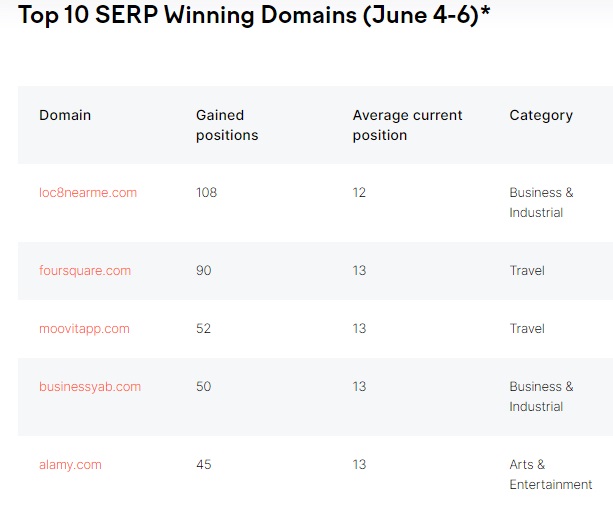The image size is (613, 513).
Task: Click average position 12 in loc8nearme.com row
Action: pos(360,192)
